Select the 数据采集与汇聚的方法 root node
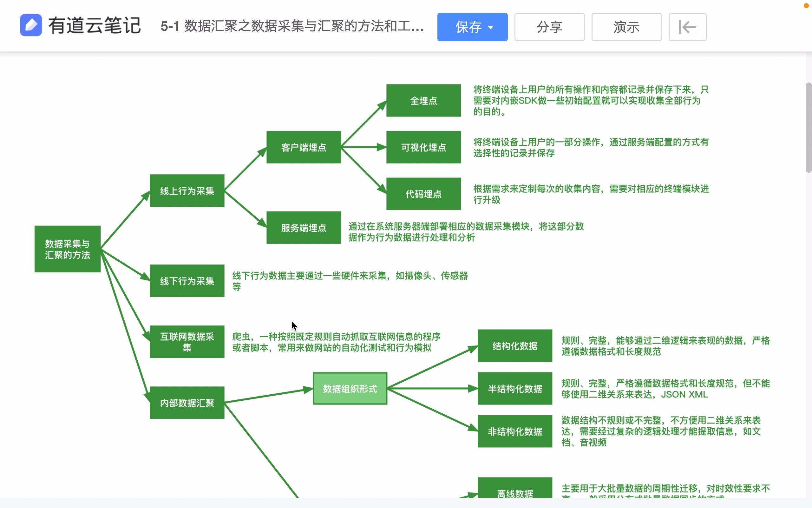This screenshot has height=508, width=812. 68,249
